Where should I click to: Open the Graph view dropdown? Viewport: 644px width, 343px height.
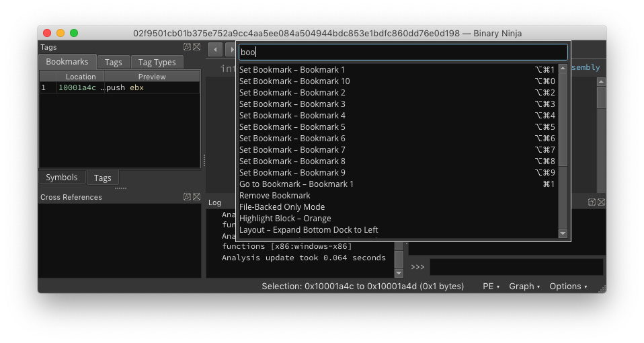524,287
